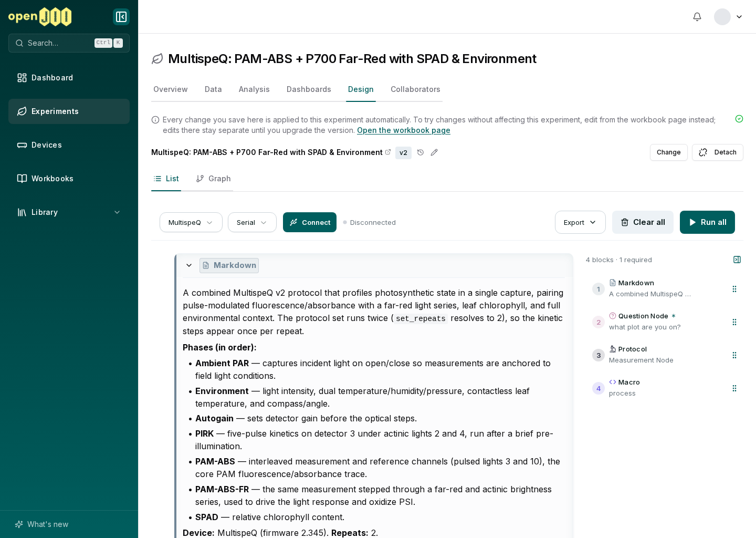The width and height of the screenshot is (756, 538).
Task: Switch to the Analysis tab
Action: tap(254, 89)
